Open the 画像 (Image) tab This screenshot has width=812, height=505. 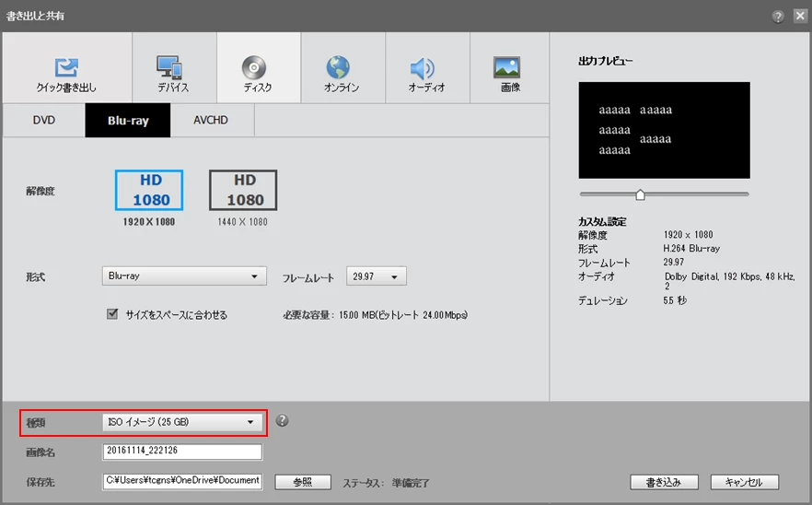point(510,68)
